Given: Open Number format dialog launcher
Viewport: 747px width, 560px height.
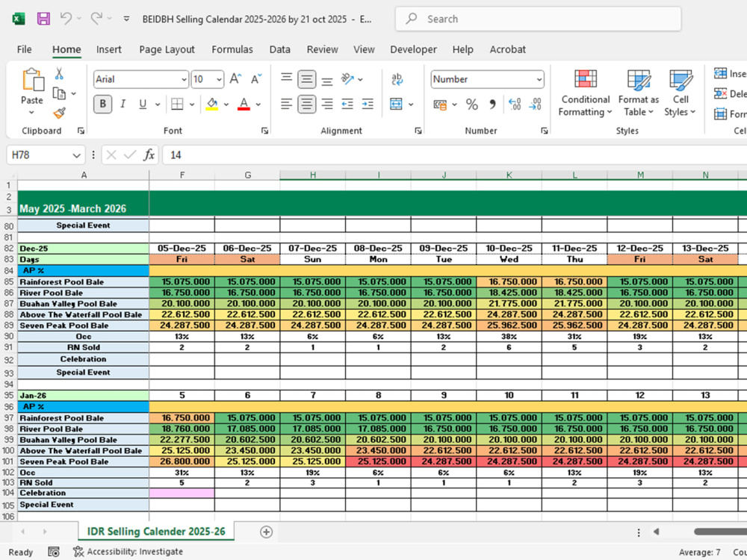Looking at the screenshot, I should (544, 131).
